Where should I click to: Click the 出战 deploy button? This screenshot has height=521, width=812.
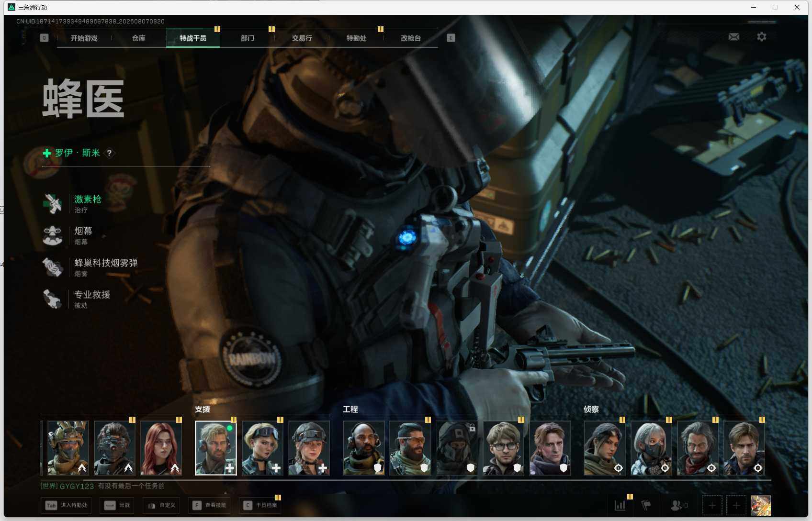(x=117, y=505)
